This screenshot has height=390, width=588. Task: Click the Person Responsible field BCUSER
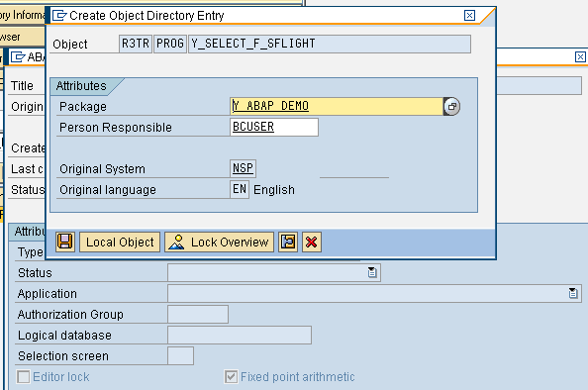coord(274,127)
